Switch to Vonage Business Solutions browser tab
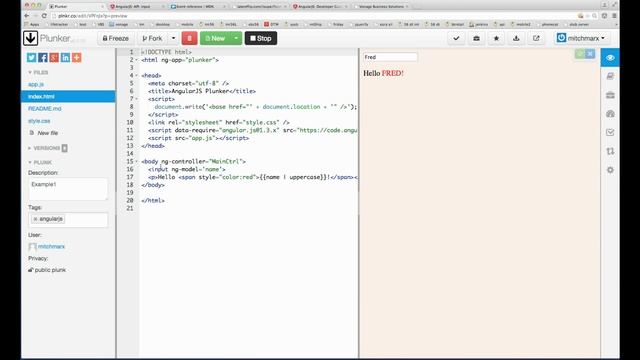This screenshot has height=360, width=640. pyautogui.click(x=382, y=7)
